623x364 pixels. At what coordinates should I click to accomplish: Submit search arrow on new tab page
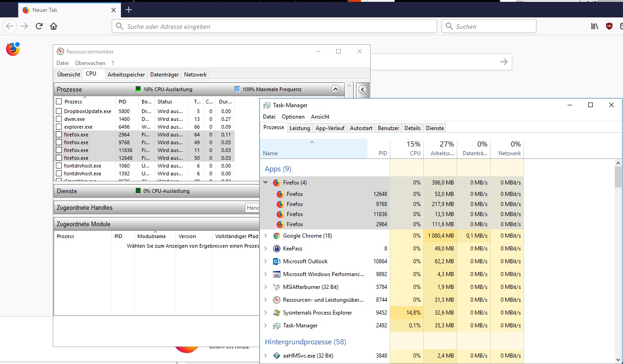click(x=504, y=62)
